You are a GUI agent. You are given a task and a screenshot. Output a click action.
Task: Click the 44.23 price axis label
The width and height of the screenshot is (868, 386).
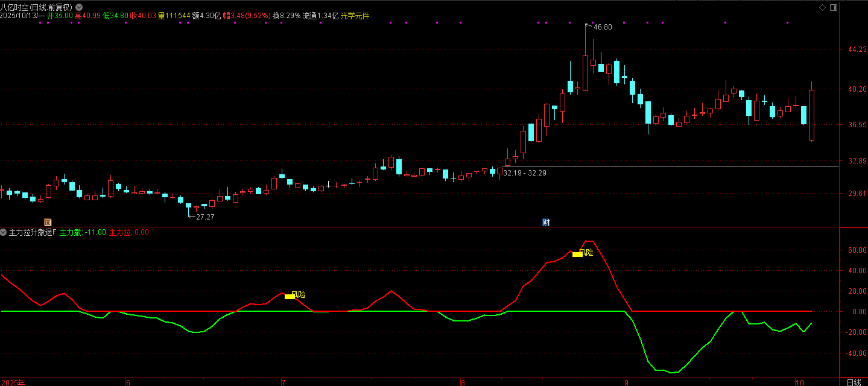coord(857,50)
